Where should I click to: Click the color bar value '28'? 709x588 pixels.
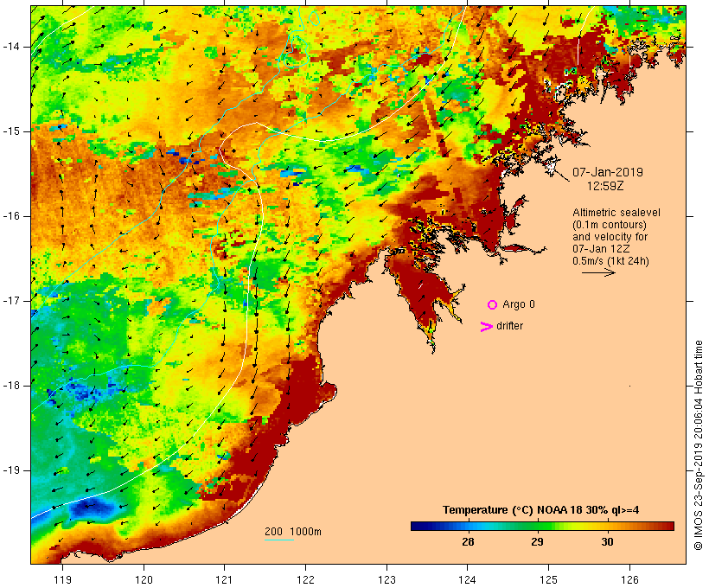tap(468, 541)
